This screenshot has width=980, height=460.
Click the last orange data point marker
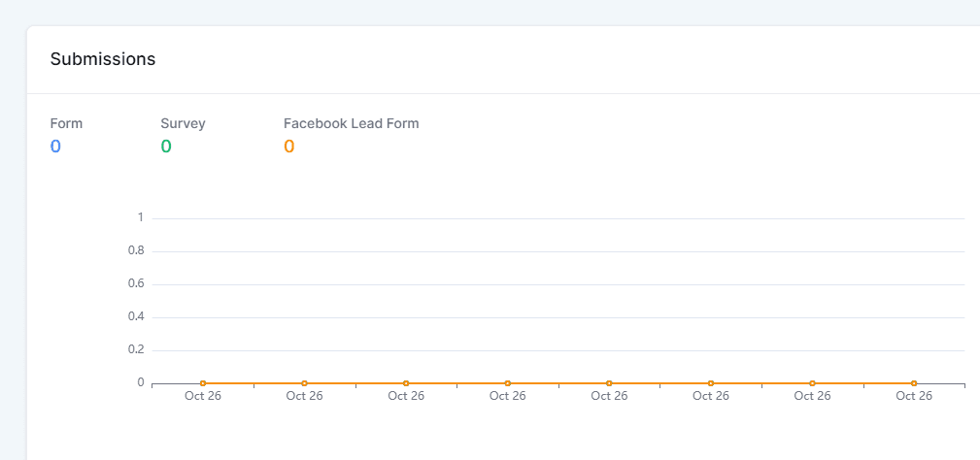click(914, 383)
